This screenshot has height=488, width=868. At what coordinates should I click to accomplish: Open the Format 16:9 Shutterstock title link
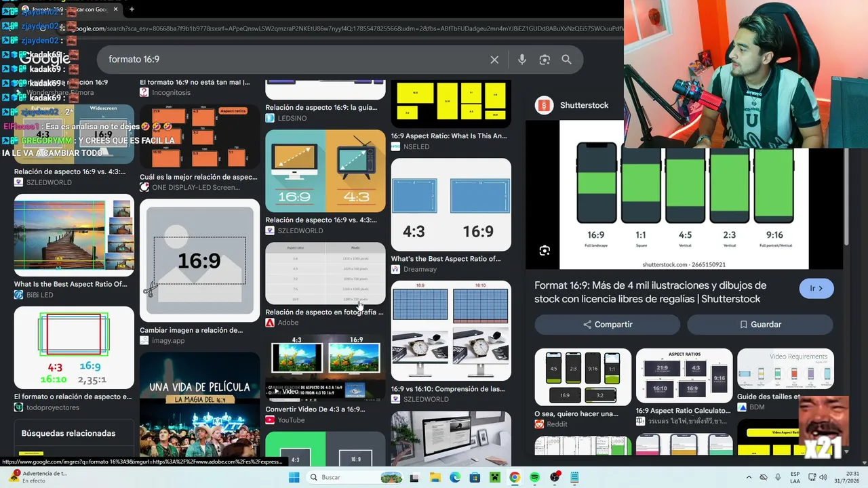click(x=650, y=292)
